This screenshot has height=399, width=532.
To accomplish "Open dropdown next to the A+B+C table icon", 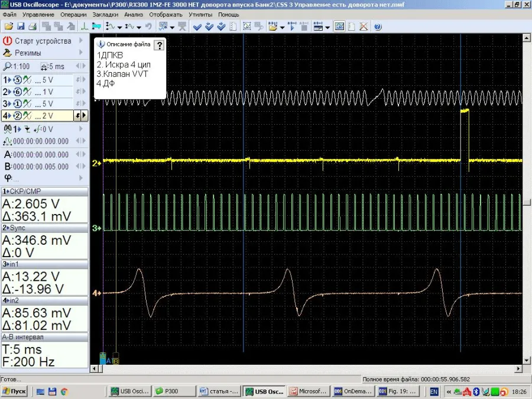I will click(x=327, y=27).
